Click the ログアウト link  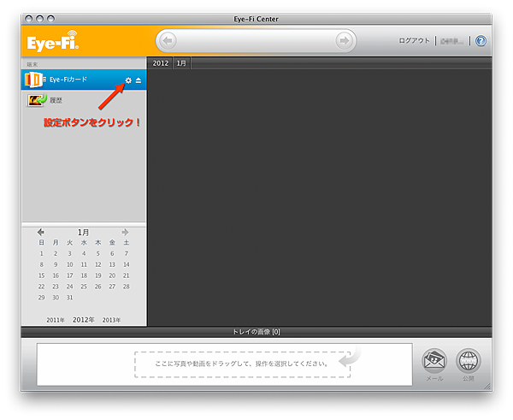414,40
